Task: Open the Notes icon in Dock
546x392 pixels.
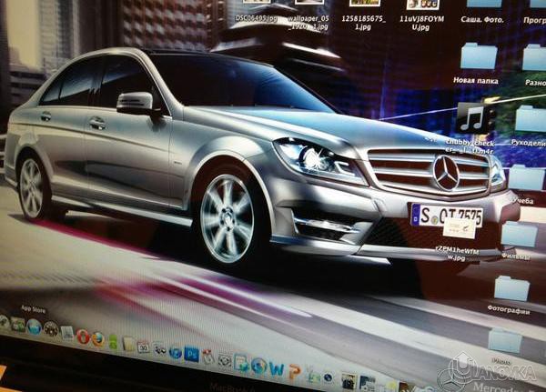Action: 128,344
